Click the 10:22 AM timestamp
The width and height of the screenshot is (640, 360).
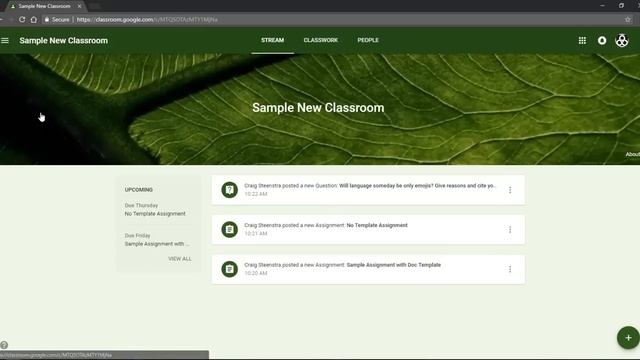256,194
